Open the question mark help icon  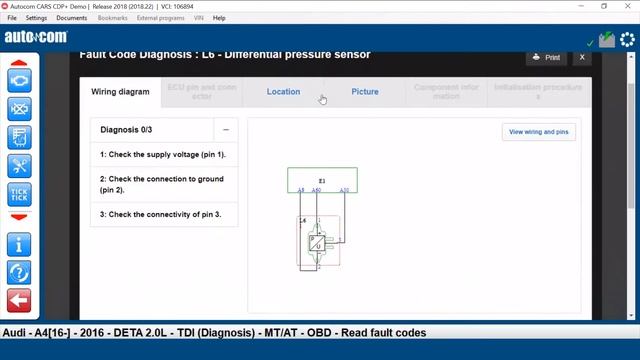[19, 273]
